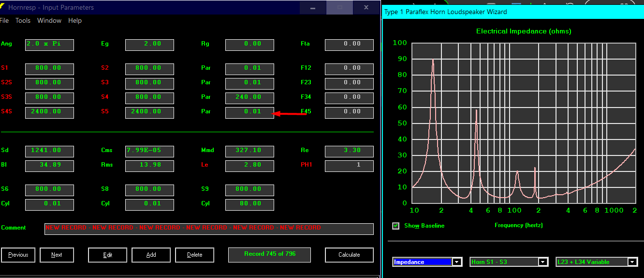Click the S4S field with 2400.00

pyautogui.click(x=49, y=113)
